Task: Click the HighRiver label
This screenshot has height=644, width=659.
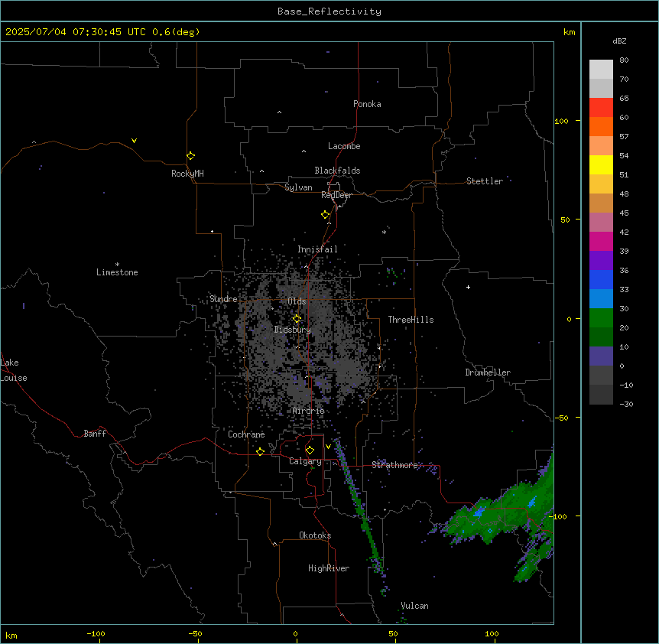Action: (x=329, y=568)
